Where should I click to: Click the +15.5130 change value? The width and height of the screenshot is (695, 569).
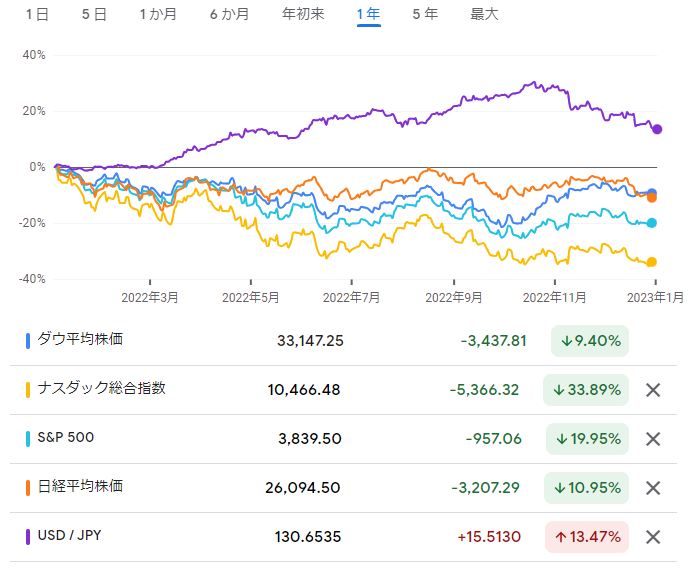coord(489,537)
